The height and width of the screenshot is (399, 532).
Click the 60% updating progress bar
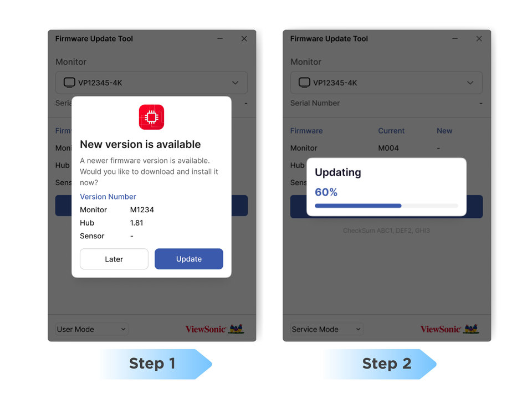(386, 206)
